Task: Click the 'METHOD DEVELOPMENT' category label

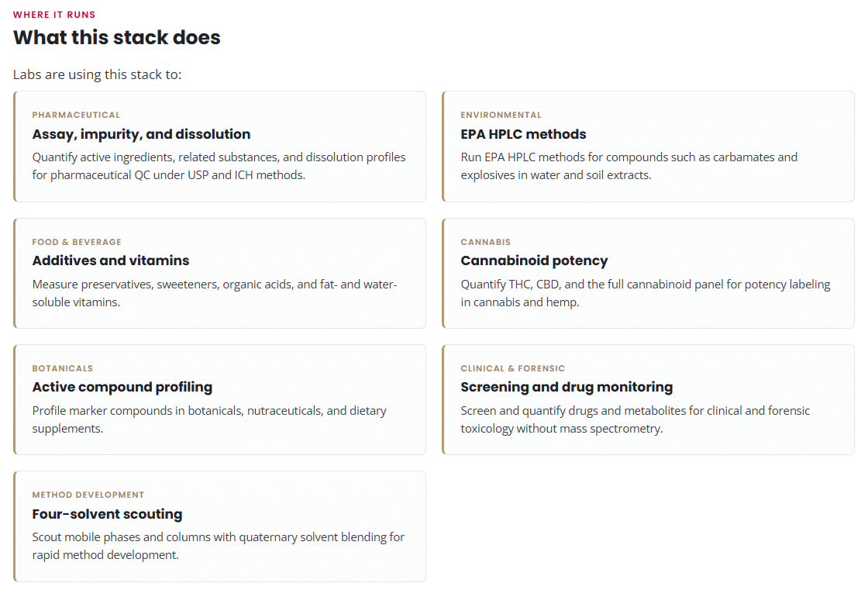Action: [88, 495]
